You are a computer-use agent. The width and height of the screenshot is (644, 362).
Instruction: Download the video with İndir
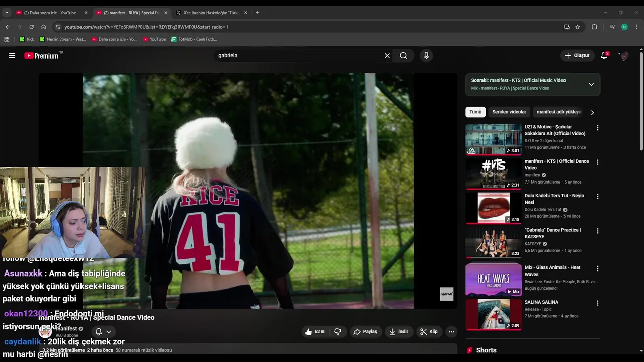coord(399,332)
